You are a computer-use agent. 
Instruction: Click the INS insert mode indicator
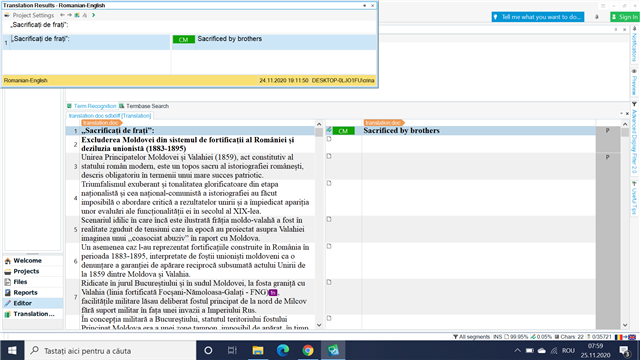(497, 337)
